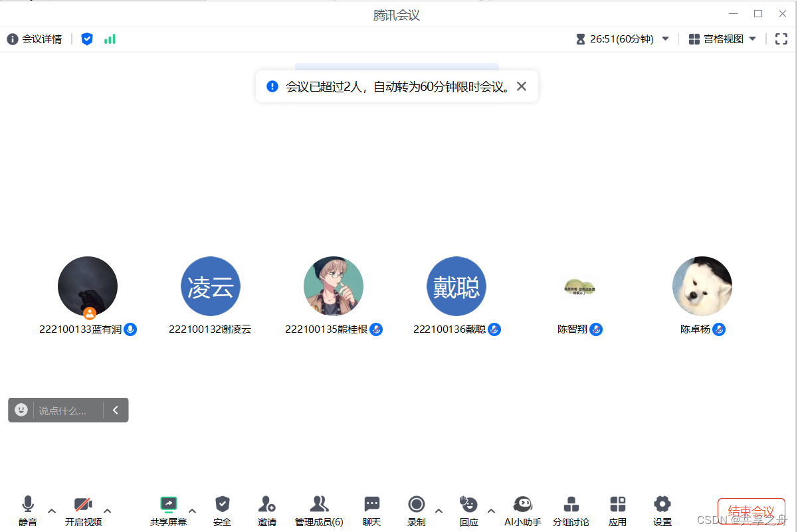Click muted mic icon beside 222100136戴聪
This screenshot has height=532, width=798.
[494, 329]
